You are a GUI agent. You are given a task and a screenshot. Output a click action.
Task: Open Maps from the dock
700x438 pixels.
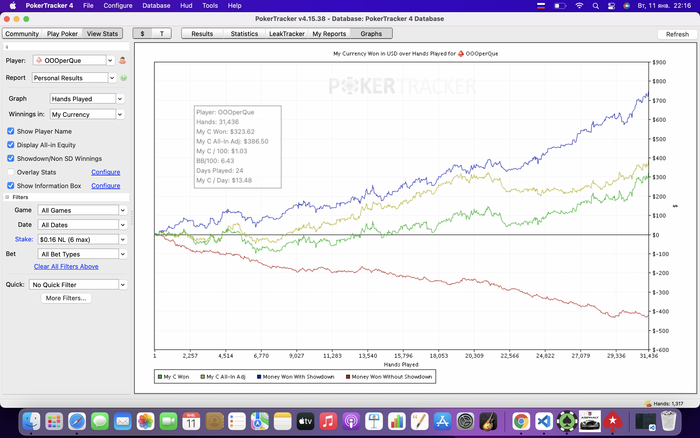tap(259, 421)
